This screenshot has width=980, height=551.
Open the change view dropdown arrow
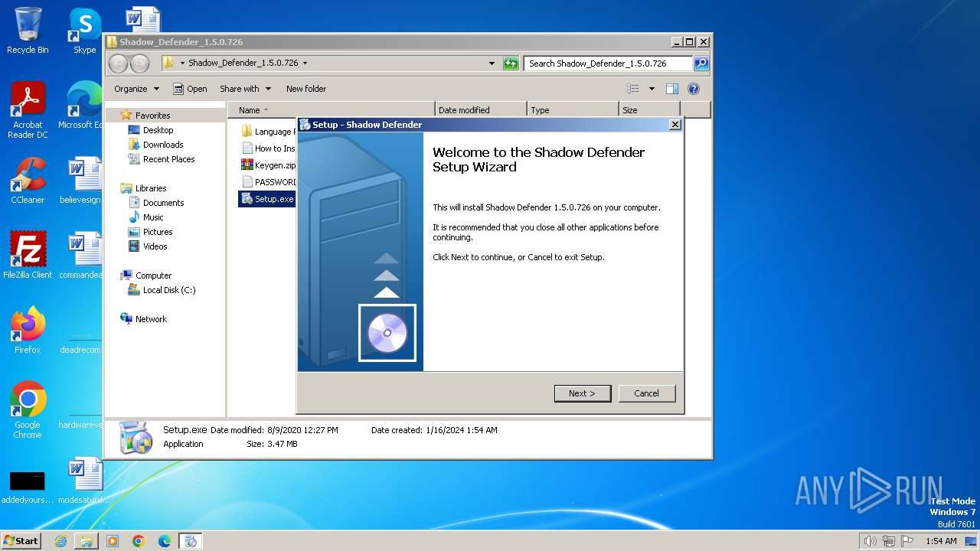tap(652, 89)
